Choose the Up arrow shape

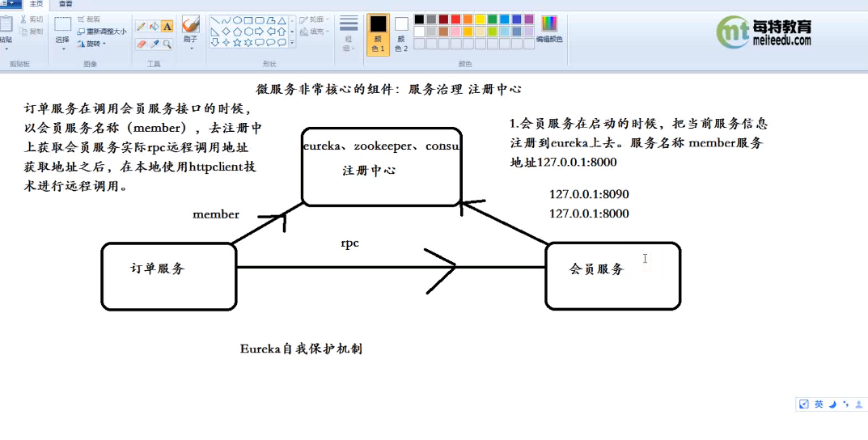282,32
